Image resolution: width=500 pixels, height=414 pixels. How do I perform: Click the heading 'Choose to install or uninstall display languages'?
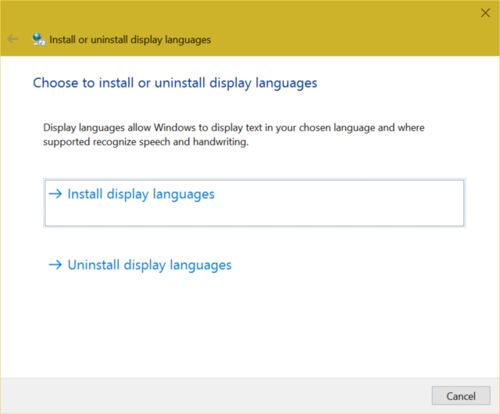point(175,83)
